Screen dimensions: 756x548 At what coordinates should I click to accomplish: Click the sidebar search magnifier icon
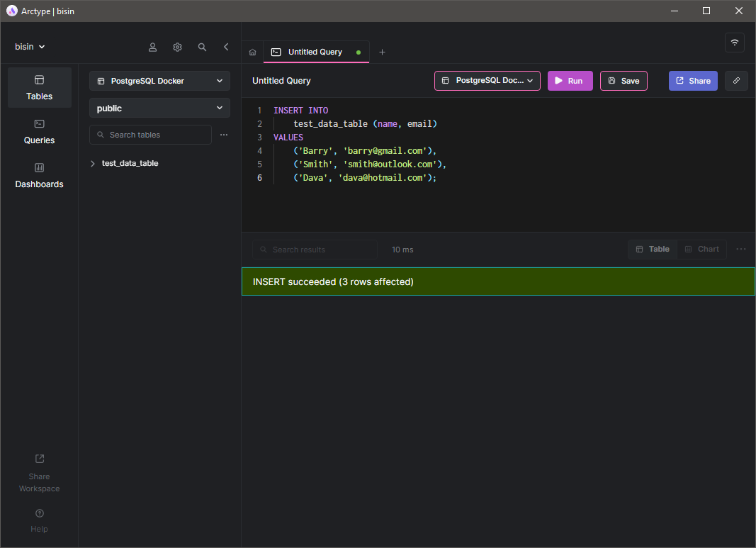202,47
